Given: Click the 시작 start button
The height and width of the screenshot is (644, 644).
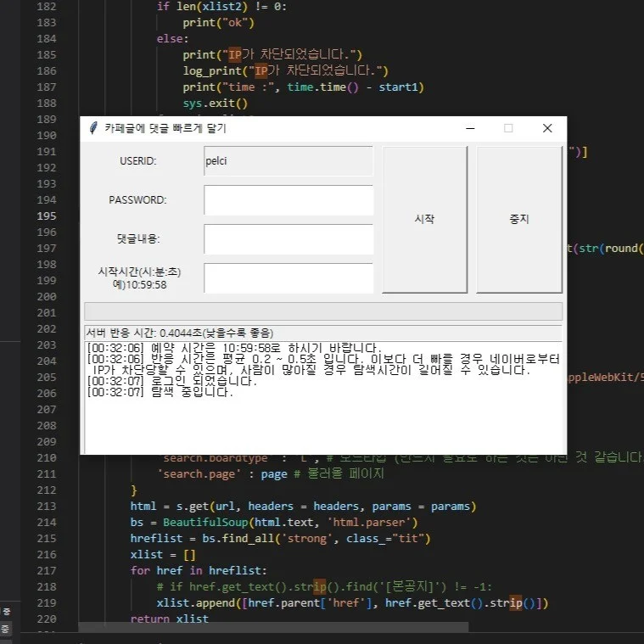Looking at the screenshot, I should click(x=425, y=219).
